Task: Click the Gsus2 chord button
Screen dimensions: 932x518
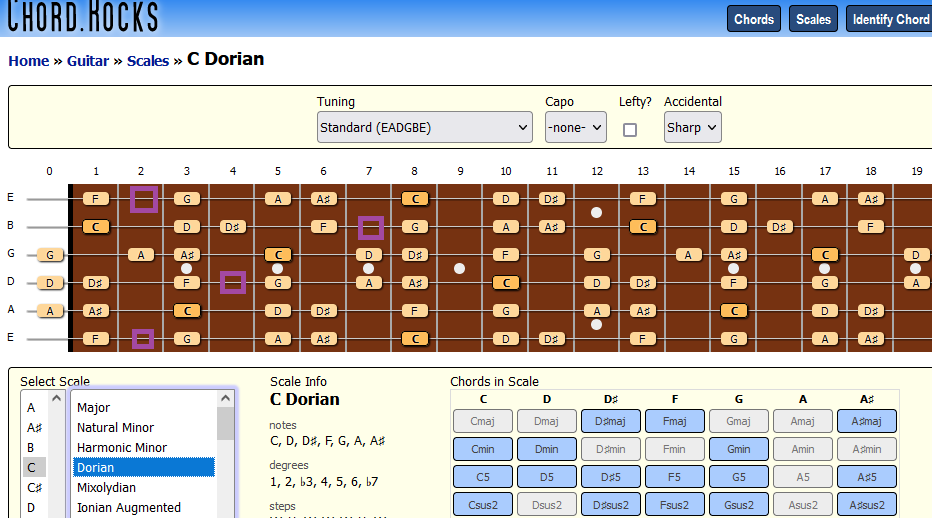Action: (x=739, y=505)
